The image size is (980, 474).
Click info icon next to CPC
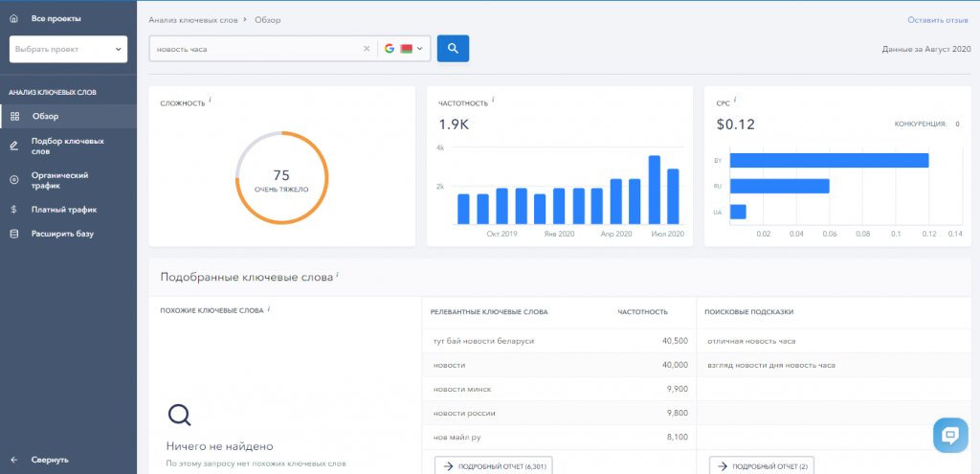pyautogui.click(x=735, y=100)
